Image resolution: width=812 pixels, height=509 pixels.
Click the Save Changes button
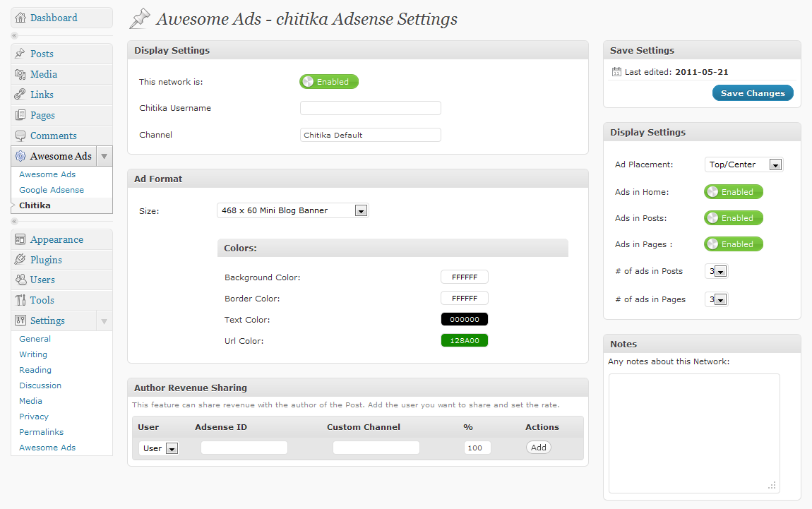click(x=753, y=93)
